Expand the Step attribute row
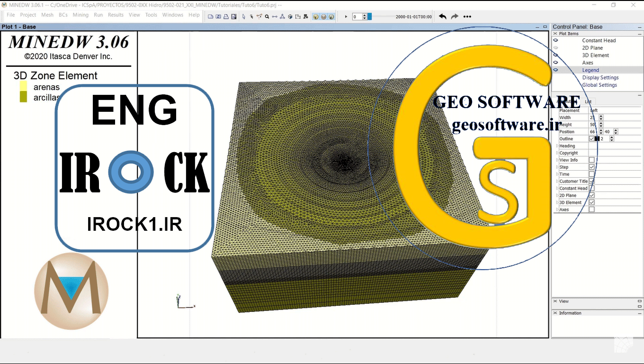This screenshot has height=364, width=644. pos(557,167)
